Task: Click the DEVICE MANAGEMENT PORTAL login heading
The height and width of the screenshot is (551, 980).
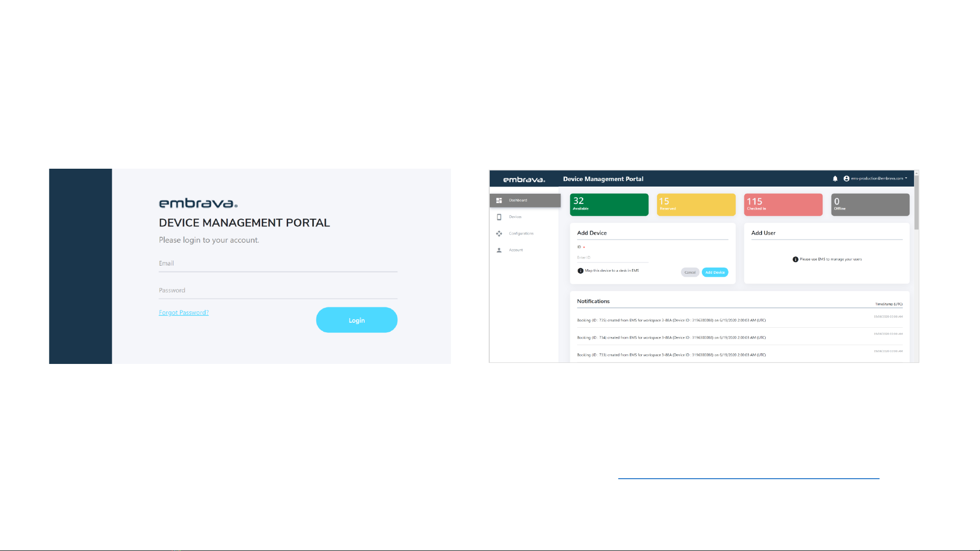Action: [244, 223]
